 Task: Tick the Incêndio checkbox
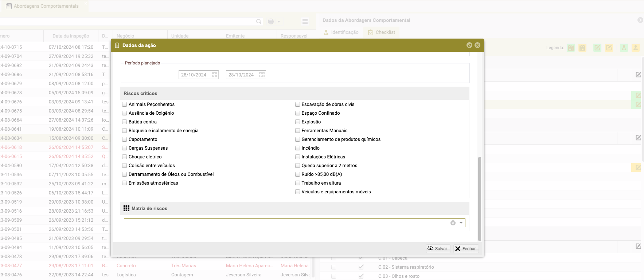pyautogui.click(x=297, y=148)
